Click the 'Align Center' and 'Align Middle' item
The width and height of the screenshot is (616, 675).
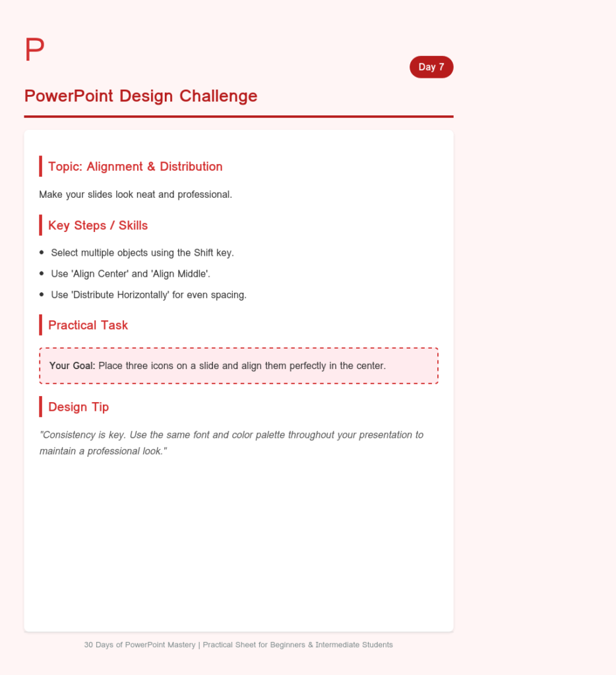[131, 274]
